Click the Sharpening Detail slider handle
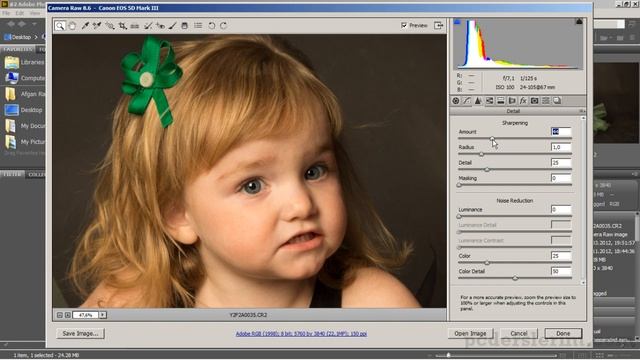Screen dimensions: 640x360 click(487, 170)
